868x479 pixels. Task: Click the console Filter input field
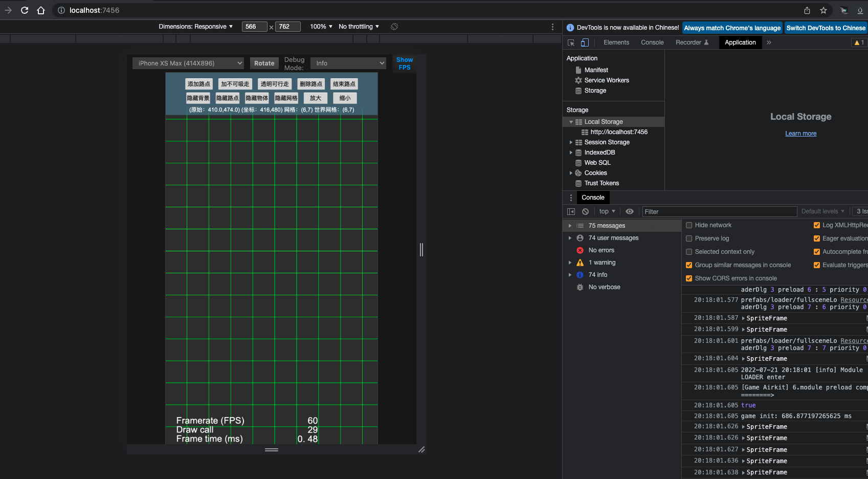(719, 211)
